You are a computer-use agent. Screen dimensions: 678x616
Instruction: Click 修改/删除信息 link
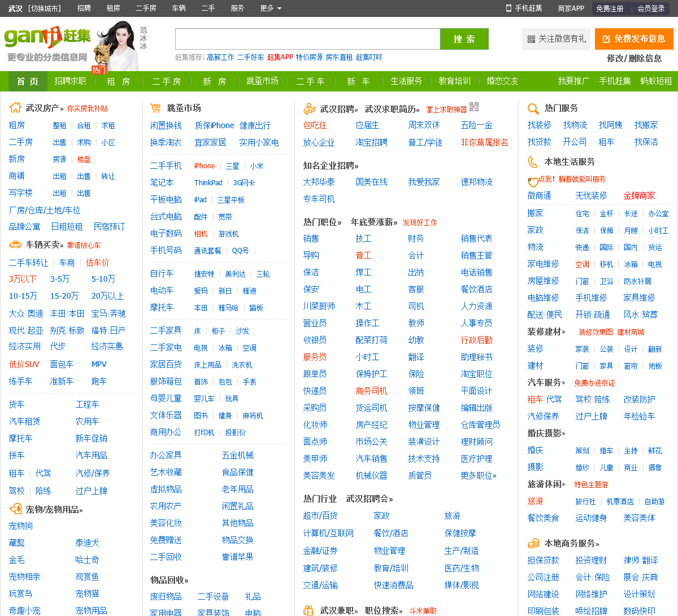pos(634,58)
